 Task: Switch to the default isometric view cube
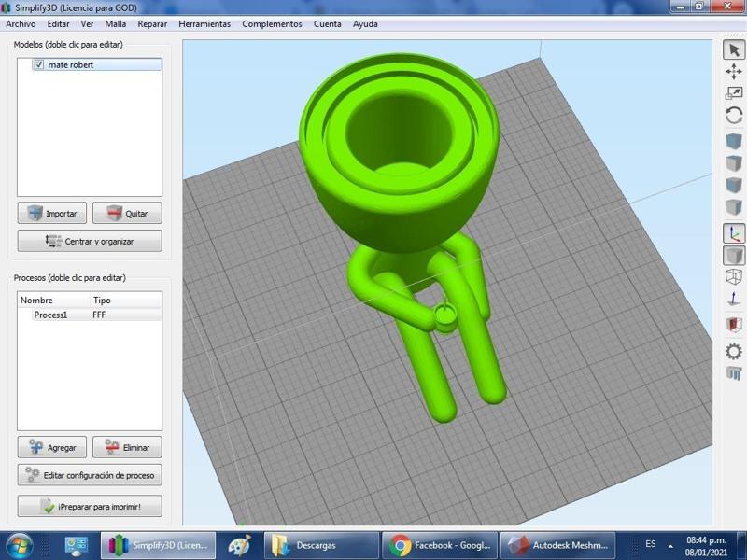click(x=734, y=142)
